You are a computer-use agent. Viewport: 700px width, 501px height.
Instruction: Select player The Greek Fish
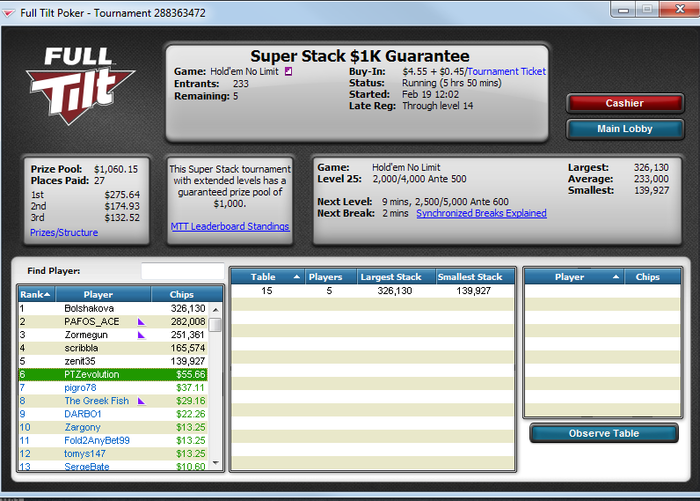[x=113, y=401]
